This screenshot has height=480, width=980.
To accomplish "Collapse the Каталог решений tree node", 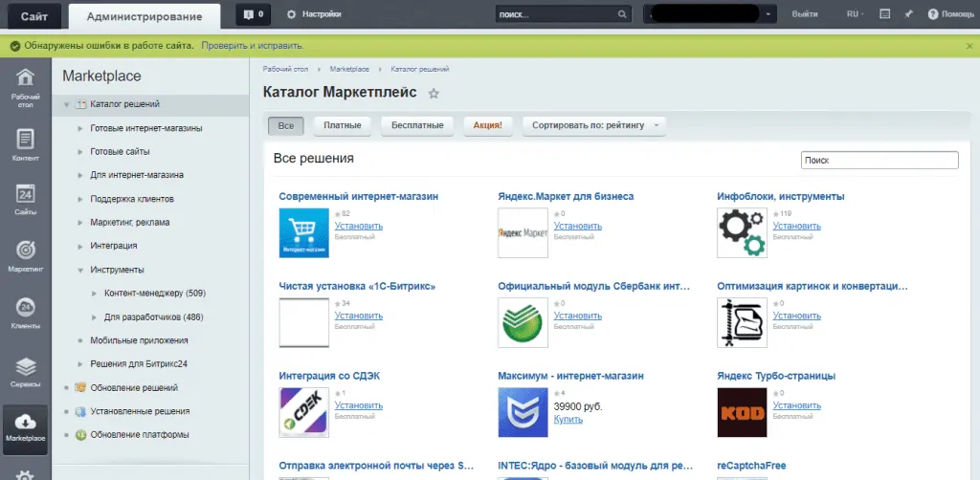I will [66, 104].
